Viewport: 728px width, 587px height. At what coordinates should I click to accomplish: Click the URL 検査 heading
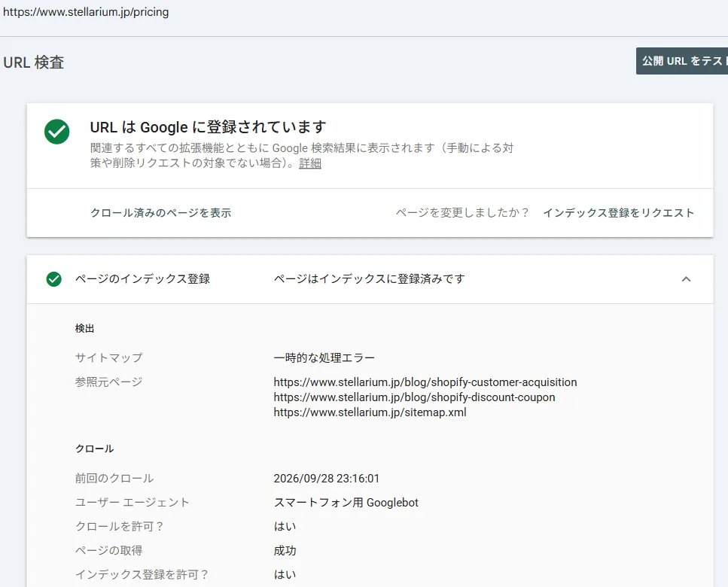click(33, 62)
